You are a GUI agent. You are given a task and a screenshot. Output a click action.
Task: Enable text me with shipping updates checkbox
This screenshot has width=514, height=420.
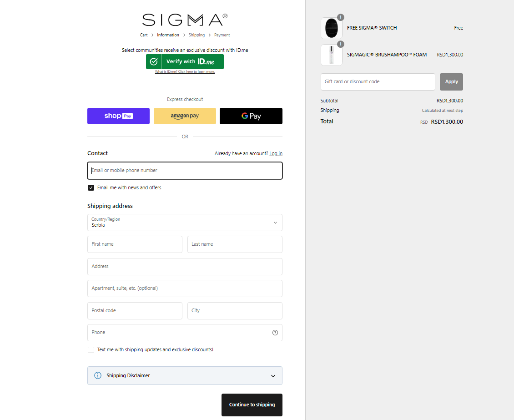pyautogui.click(x=91, y=350)
